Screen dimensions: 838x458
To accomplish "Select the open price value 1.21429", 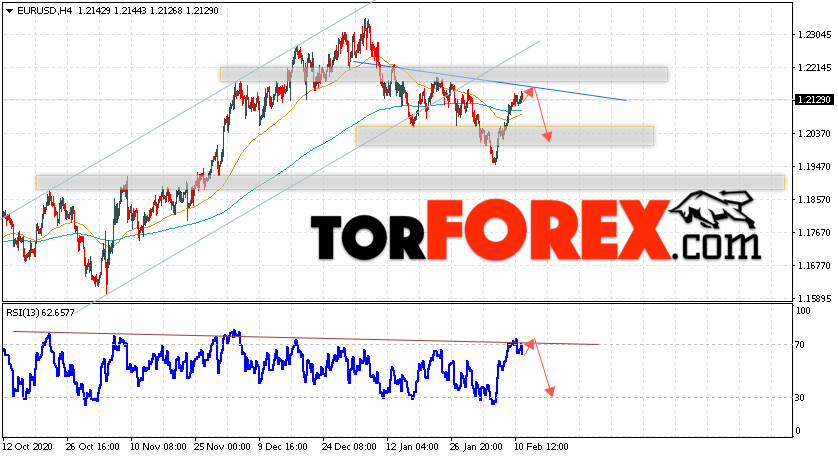I will click(94, 11).
